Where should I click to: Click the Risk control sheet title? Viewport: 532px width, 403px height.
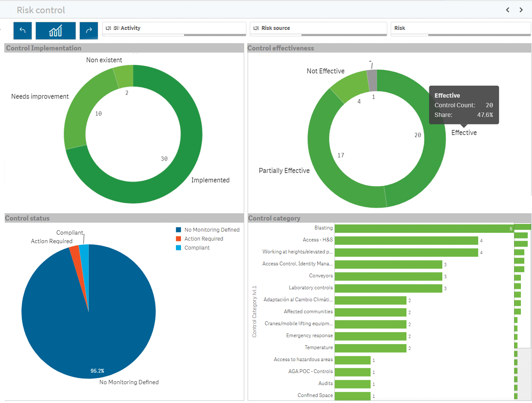point(41,10)
